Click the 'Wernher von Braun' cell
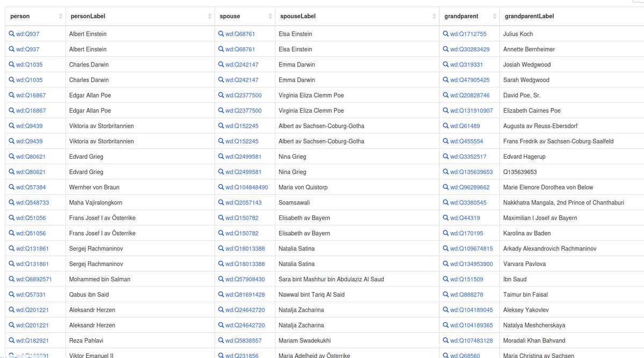This screenshot has height=358, width=644. coord(140,187)
